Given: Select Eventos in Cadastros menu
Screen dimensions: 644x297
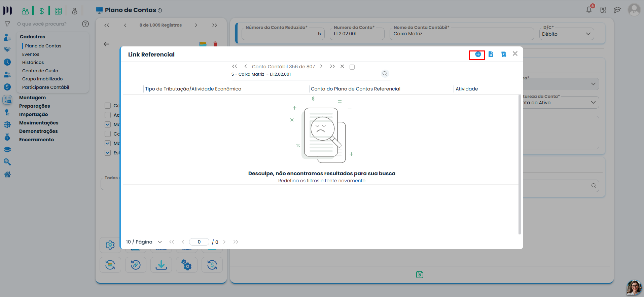Looking at the screenshot, I should pos(31,54).
